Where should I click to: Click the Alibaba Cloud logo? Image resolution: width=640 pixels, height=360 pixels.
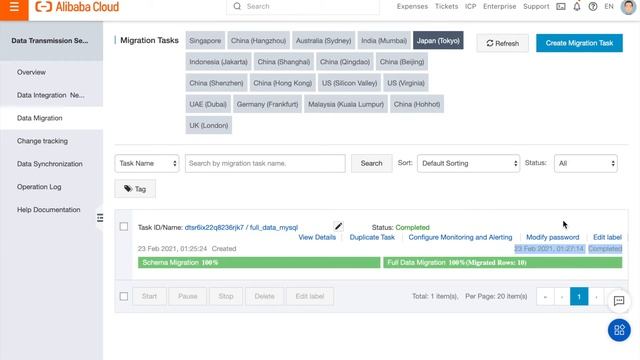77,7
